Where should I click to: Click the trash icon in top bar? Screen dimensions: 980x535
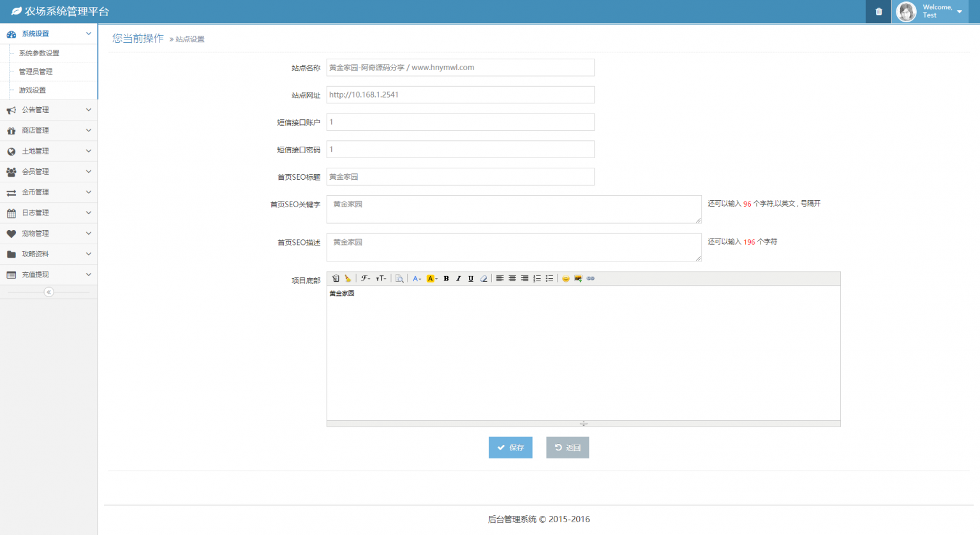point(879,11)
